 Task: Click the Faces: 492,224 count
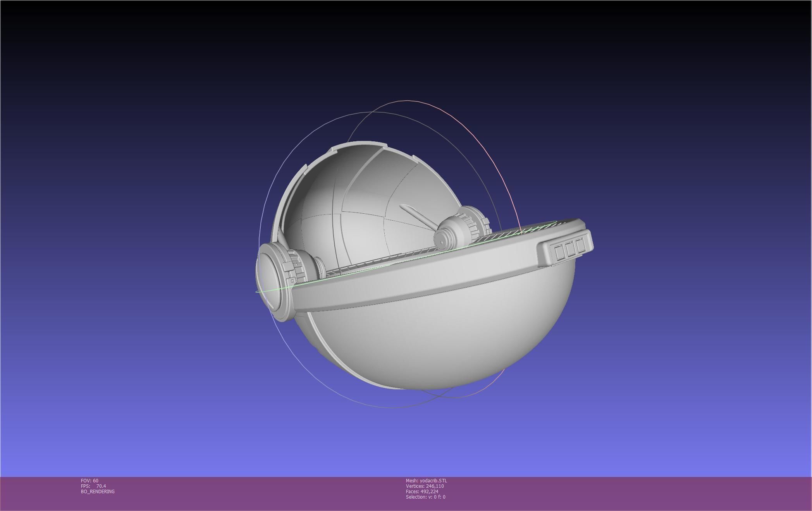(x=422, y=491)
